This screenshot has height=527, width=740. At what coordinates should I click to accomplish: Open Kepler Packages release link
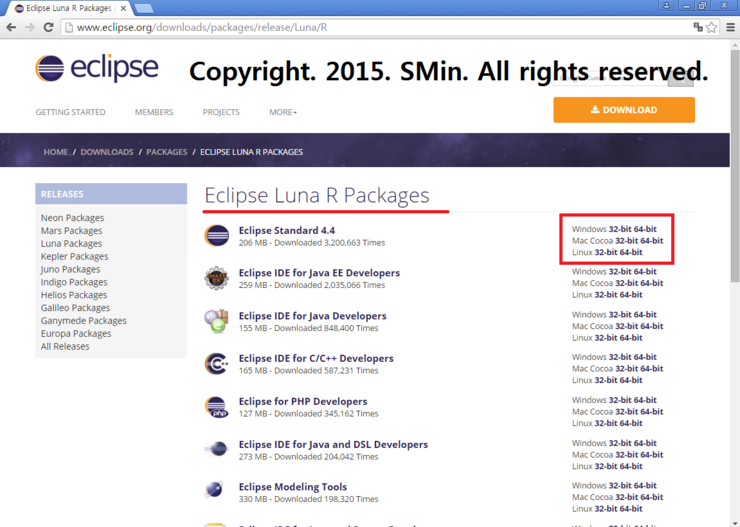(74, 256)
